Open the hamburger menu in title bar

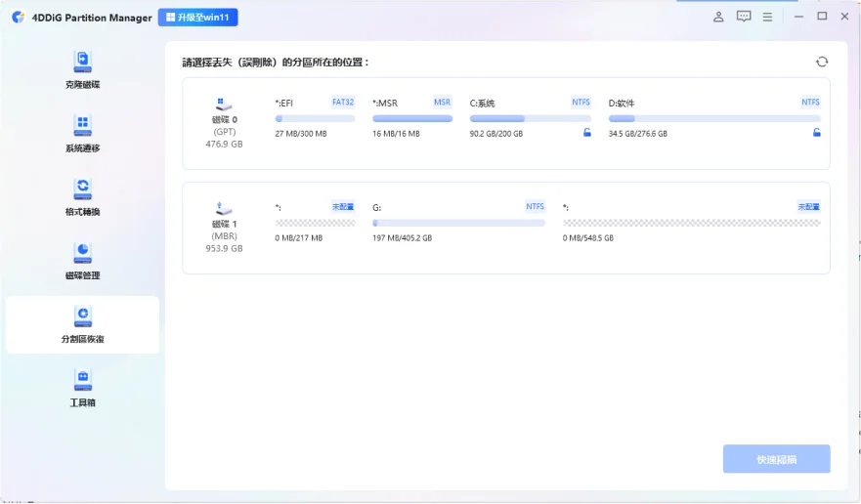coord(767,17)
